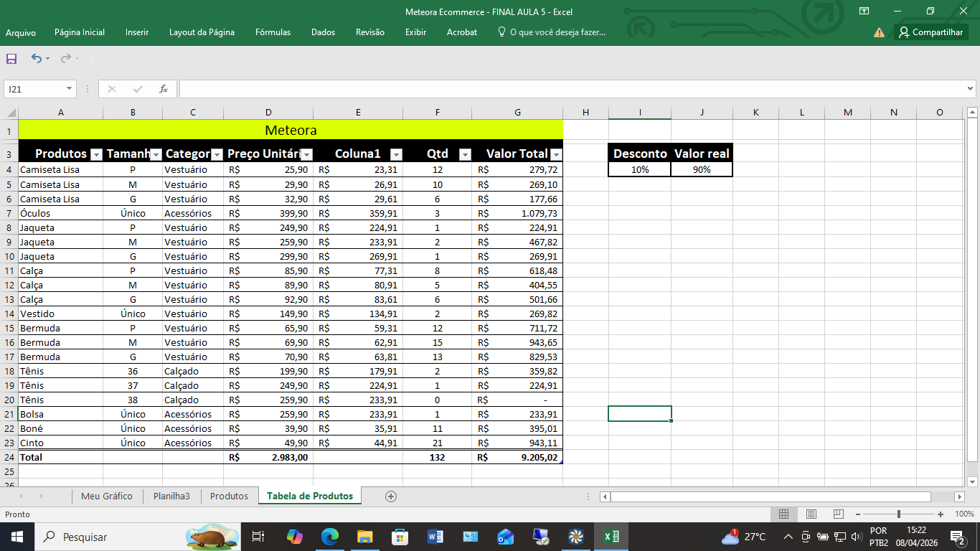Click the Select All corner triangle
The image size is (980, 551).
pos(11,113)
